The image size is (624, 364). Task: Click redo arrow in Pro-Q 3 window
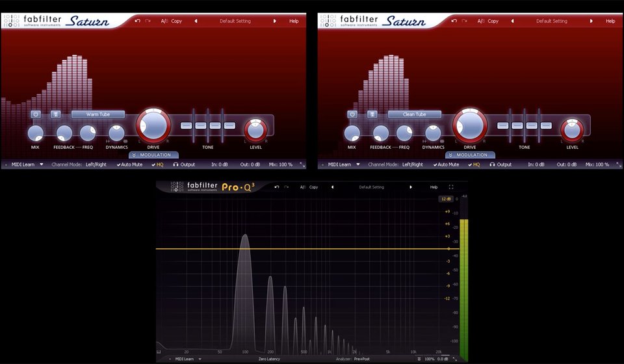click(x=286, y=187)
